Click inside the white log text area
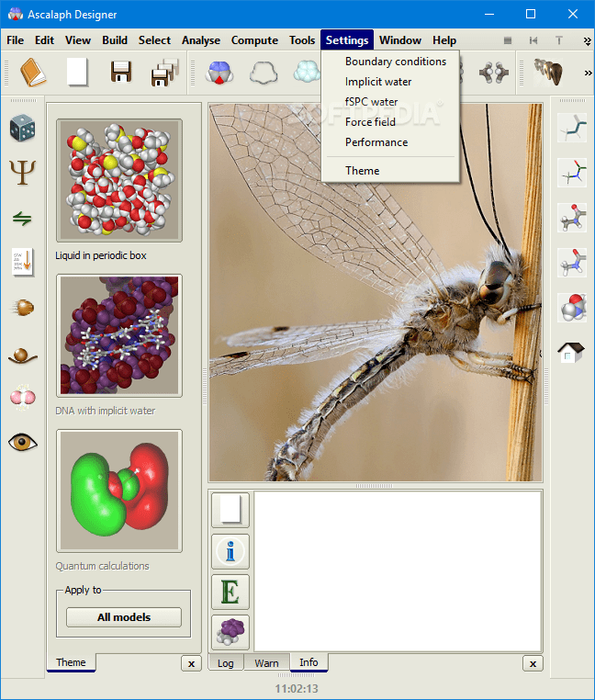 tap(398, 571)
